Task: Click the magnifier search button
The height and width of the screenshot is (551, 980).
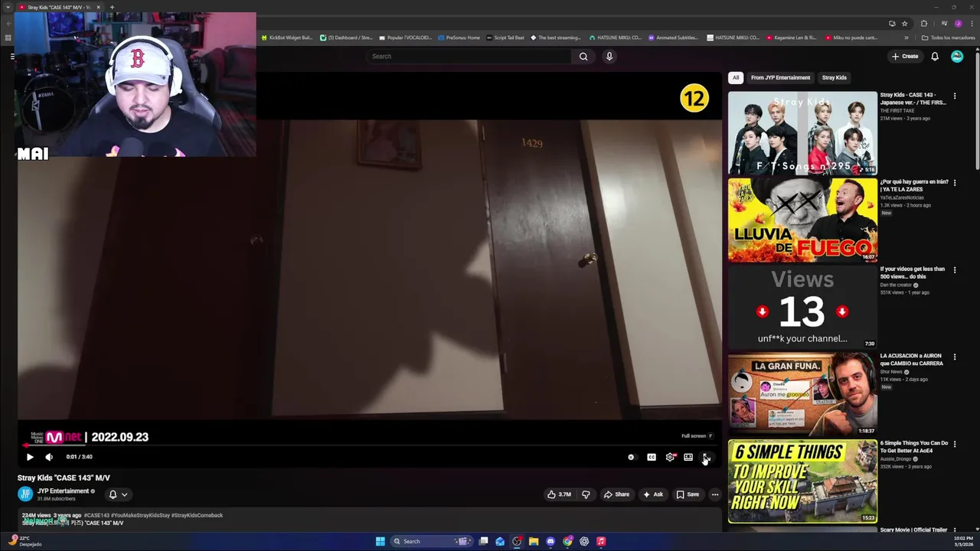Action: (x=583, y=56)
